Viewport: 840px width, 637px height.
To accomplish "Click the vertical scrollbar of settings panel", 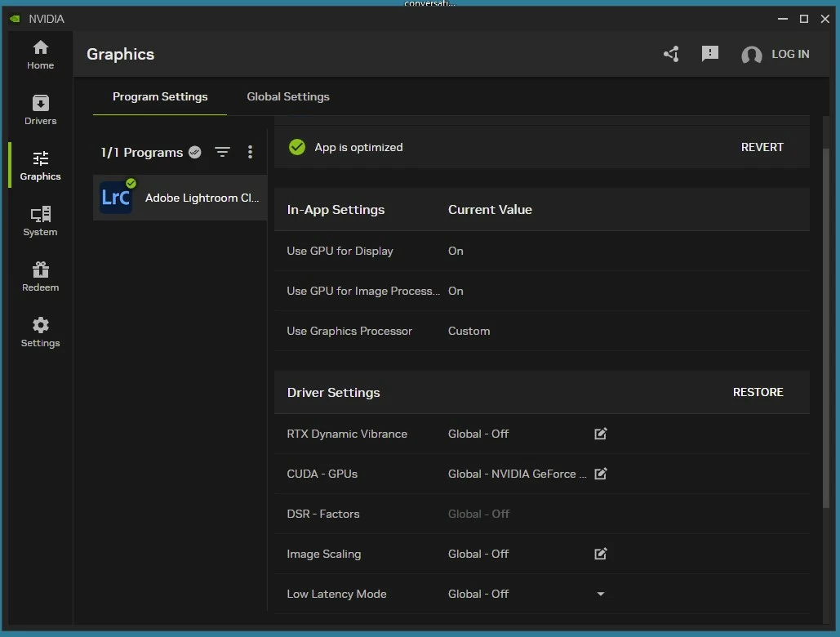I will (825, 327).
